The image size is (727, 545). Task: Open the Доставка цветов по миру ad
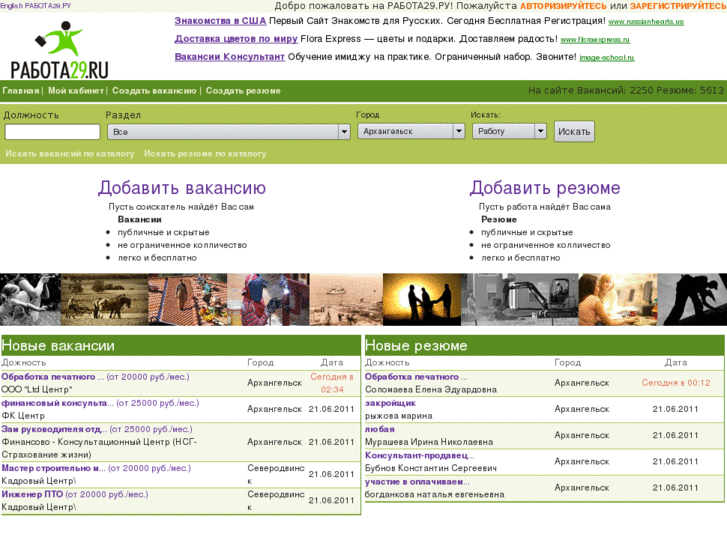click(x=236, y=39)
